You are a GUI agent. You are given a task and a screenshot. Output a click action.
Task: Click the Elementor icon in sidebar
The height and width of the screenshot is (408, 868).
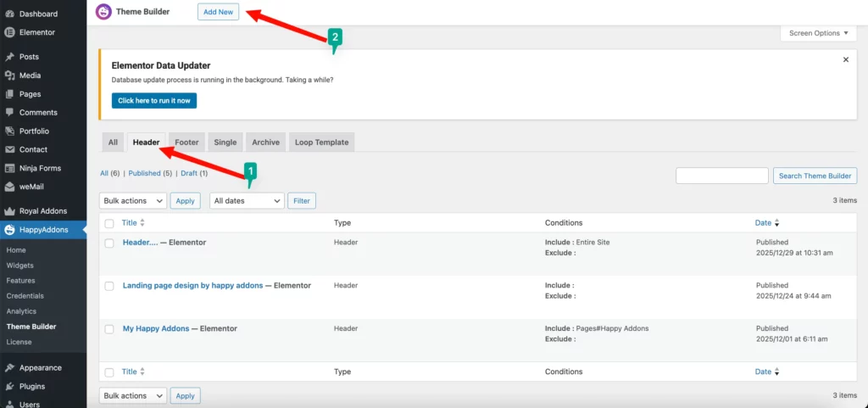9,32
